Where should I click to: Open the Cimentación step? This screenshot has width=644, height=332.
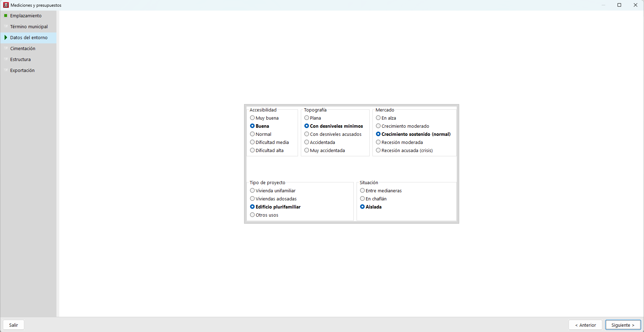(x=28, y=49)
